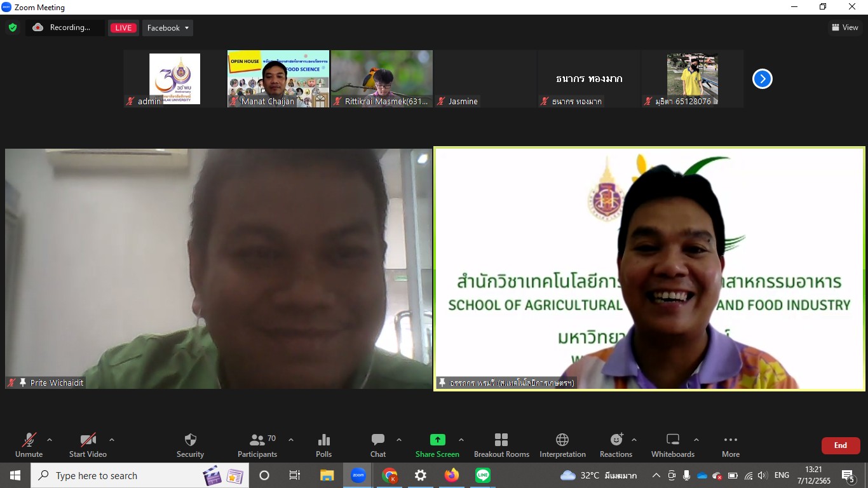Open the More options menu
Image resolution: width=868 pixels, height=488 pixels.
point(731,445)
